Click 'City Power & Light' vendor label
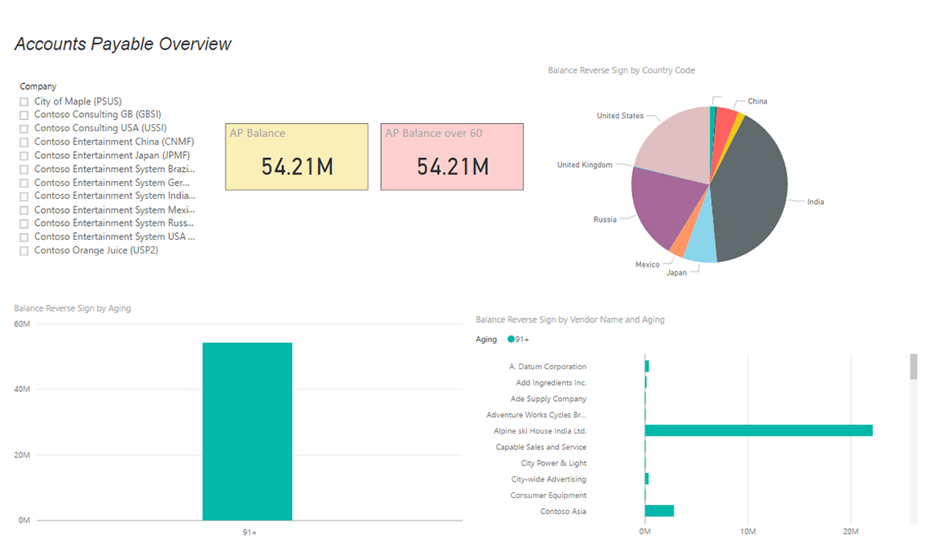The width and height of the screenshot is (930, 560). 553,463
